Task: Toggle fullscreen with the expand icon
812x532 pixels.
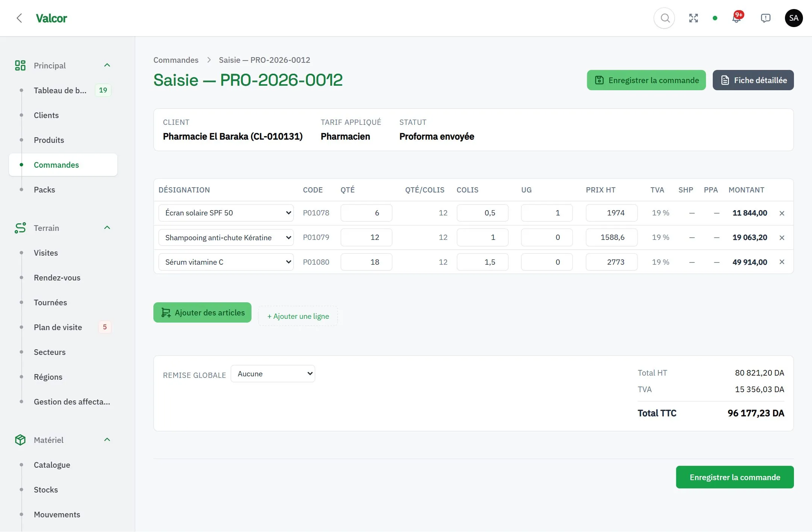Action: (x=693, y=18)
